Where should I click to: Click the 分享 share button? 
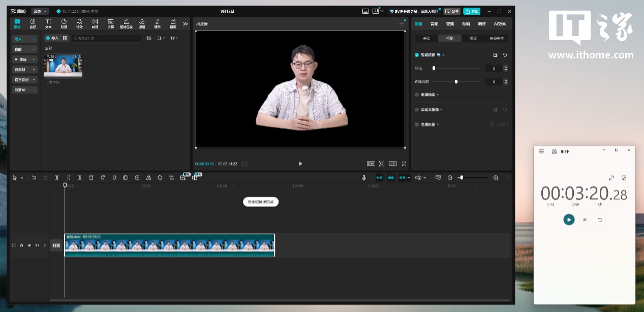pos(452,11)
